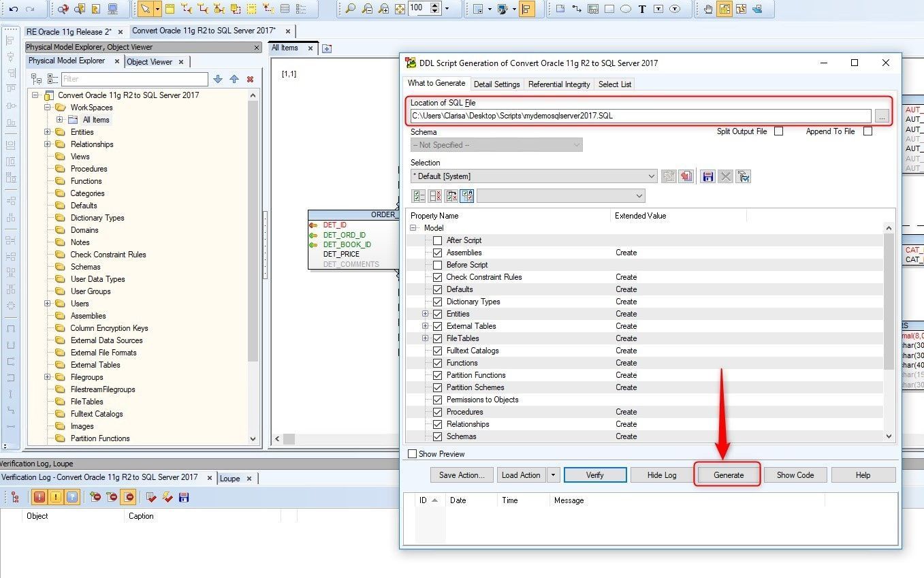Screen dimensions: 924x578
Task: Click the Find magnifier icon in the toolbar
Action: tap(350, 9)
